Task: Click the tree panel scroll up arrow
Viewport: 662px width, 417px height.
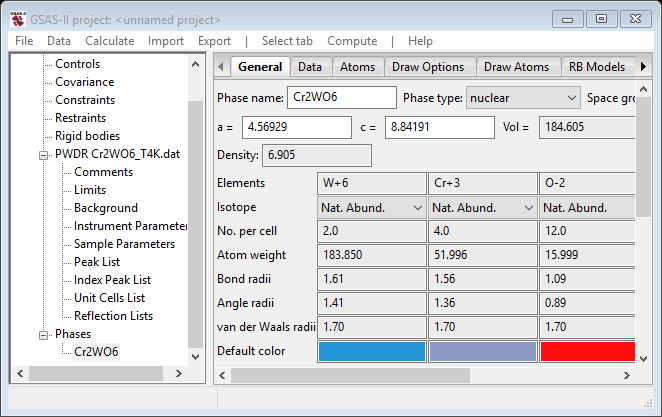Action: point(195,64)
